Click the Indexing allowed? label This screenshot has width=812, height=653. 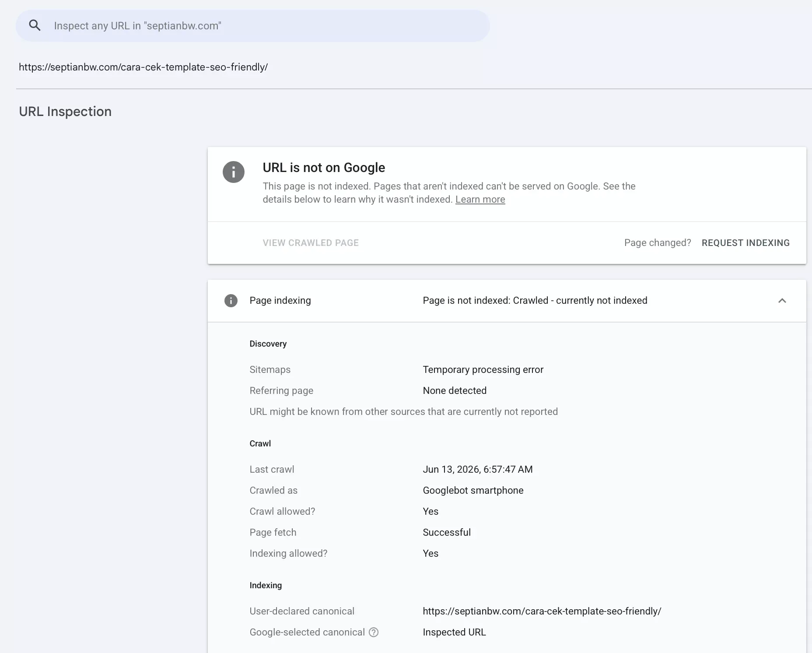(288, 554)
